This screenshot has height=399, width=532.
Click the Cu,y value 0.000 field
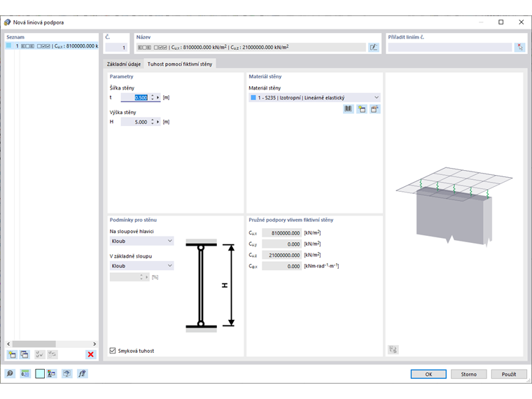[x=281, y=244]
